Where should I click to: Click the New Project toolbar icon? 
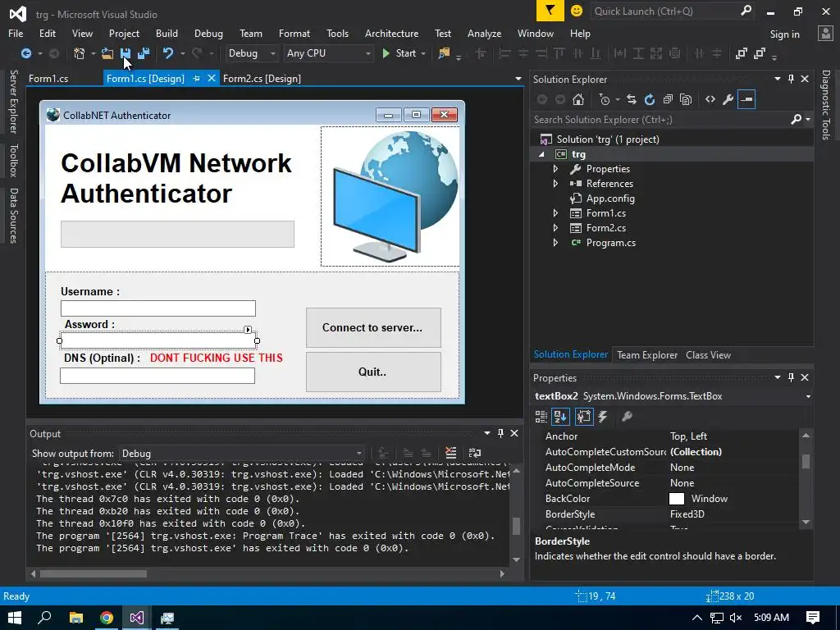point(80,53)
